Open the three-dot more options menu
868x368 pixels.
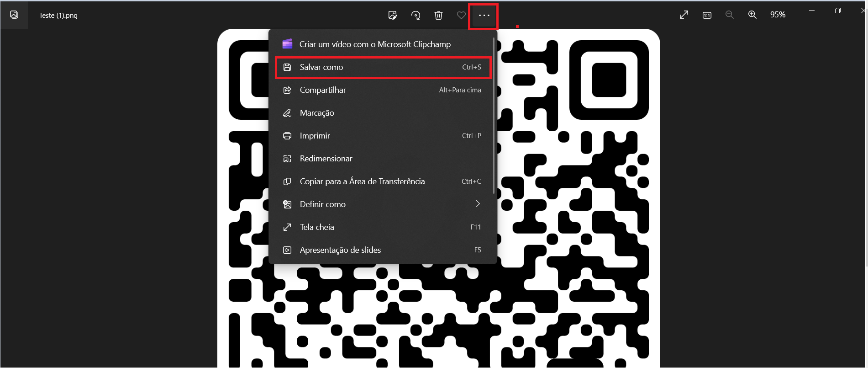pyautogui.click(x=484, y=16)
